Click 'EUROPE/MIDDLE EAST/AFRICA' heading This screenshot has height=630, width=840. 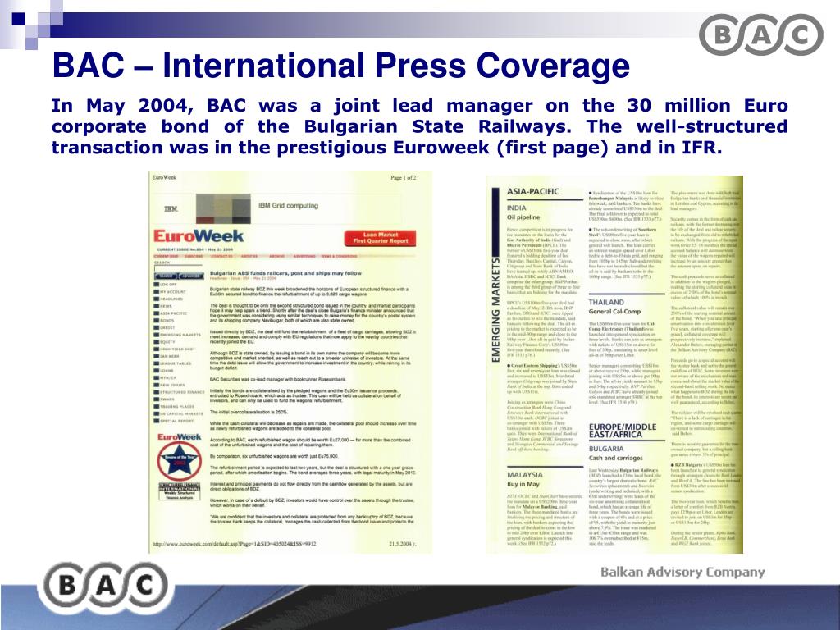pyautogui.click(x=623, y=431)
